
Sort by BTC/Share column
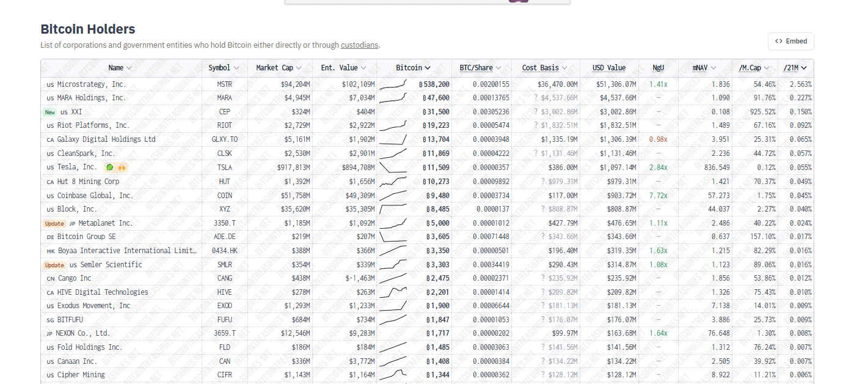click(481, 68)
